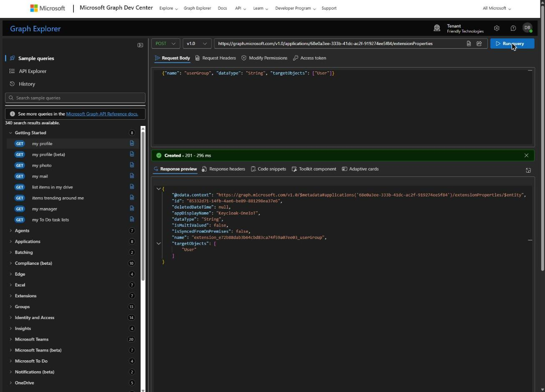Switch to the Adaptive cards tab
The width and height of the screenshot is (545, 392).
click(360, 169)
